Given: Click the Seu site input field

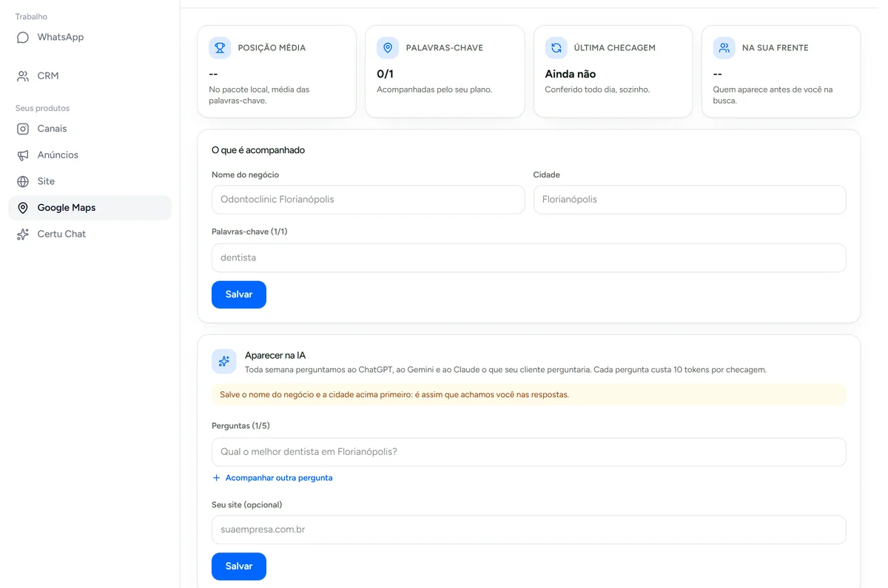Looking at the screenshot, I should (528, 530).
